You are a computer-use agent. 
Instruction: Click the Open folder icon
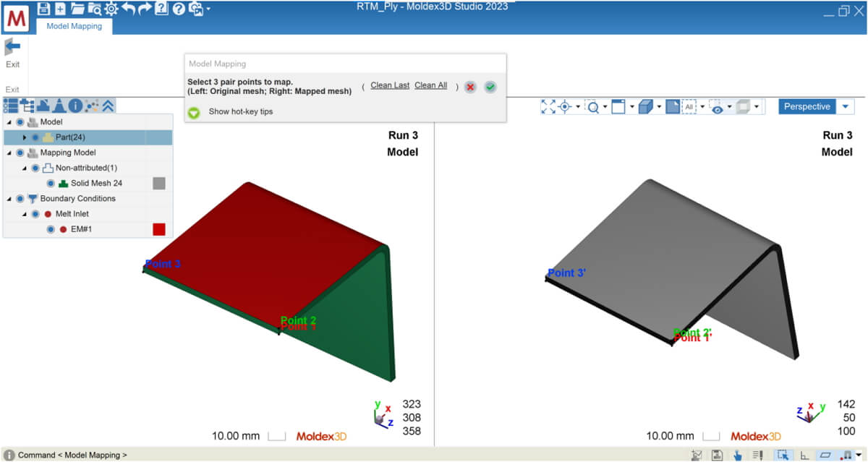(x=77, y=9)
